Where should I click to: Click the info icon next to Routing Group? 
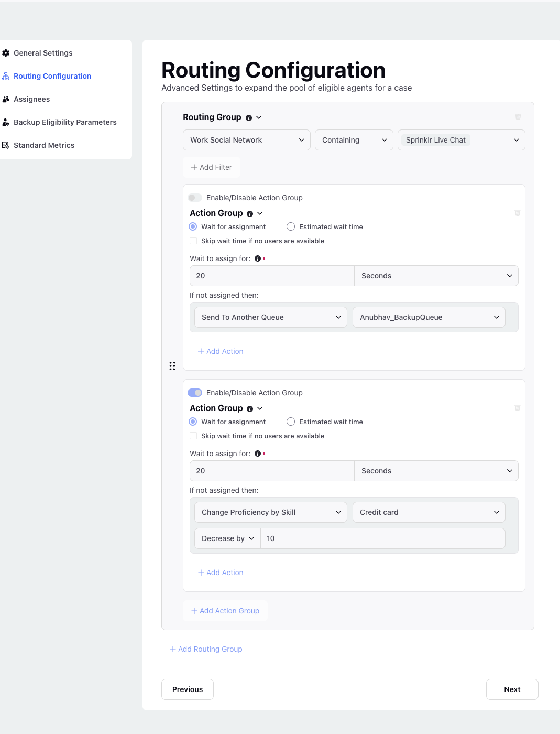(x=249, y=118)
